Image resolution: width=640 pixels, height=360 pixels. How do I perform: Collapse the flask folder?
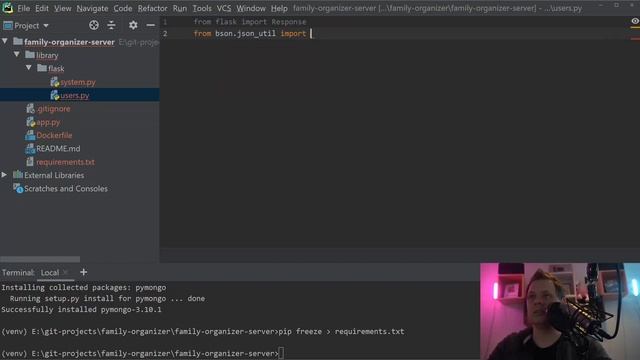pyautogui.click(x=29, y=68)
